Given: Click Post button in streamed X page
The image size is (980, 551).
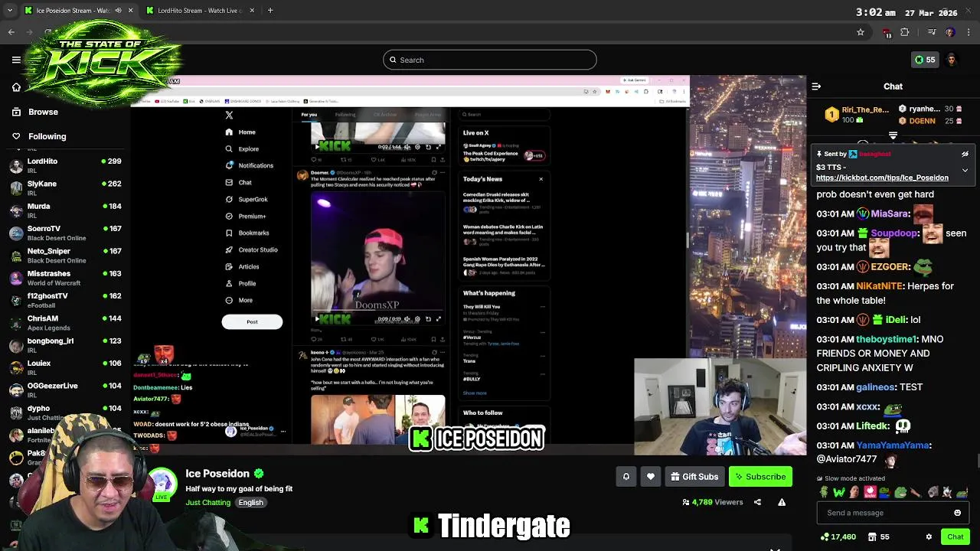Looking at the screenshot, I should point(252,321).
